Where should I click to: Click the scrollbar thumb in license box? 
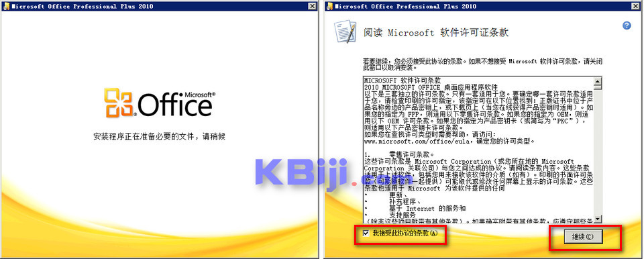point(598,87)
